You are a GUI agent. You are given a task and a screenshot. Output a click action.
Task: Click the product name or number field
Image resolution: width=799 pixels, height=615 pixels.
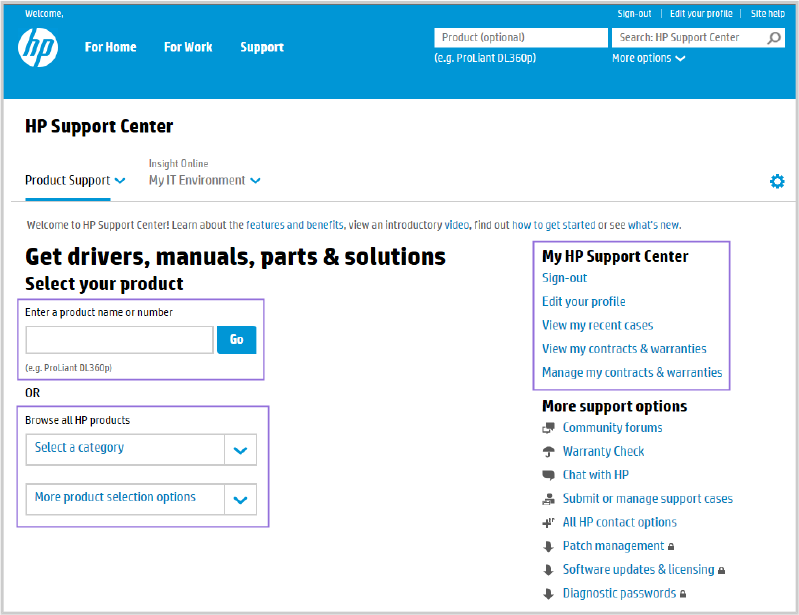pos(119,340)
